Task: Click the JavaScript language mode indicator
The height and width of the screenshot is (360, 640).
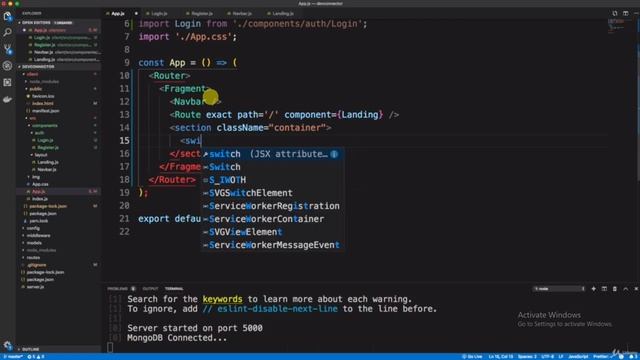Action: [578, 357]
